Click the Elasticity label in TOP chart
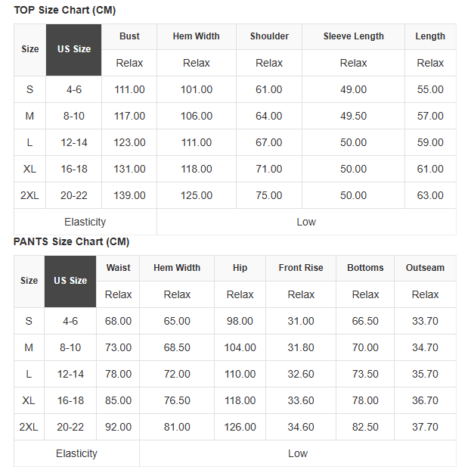 (85, 222)
